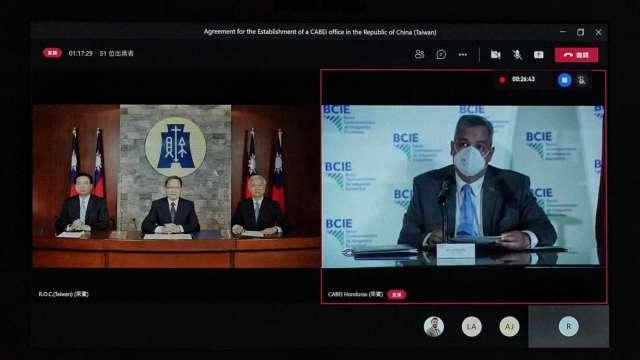The width and height of the screenshot is (640, 360).
Task: Select the R.O.C.(Taiwan) video feed
Action: click(176, 186)
